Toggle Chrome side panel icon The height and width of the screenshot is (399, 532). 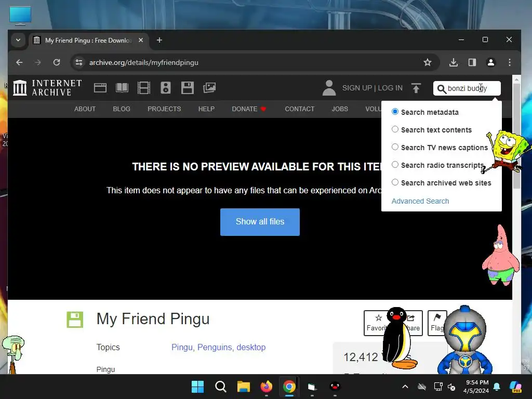click(472, 62)
